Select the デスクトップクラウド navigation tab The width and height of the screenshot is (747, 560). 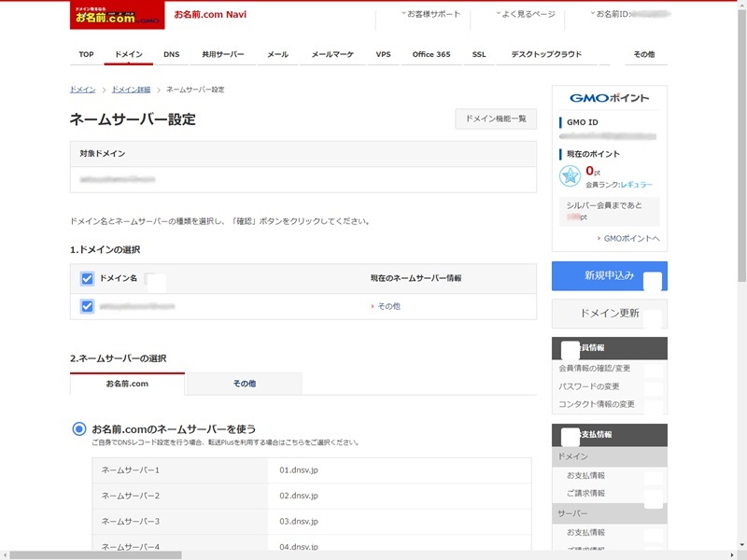click(x=546, y=54)
